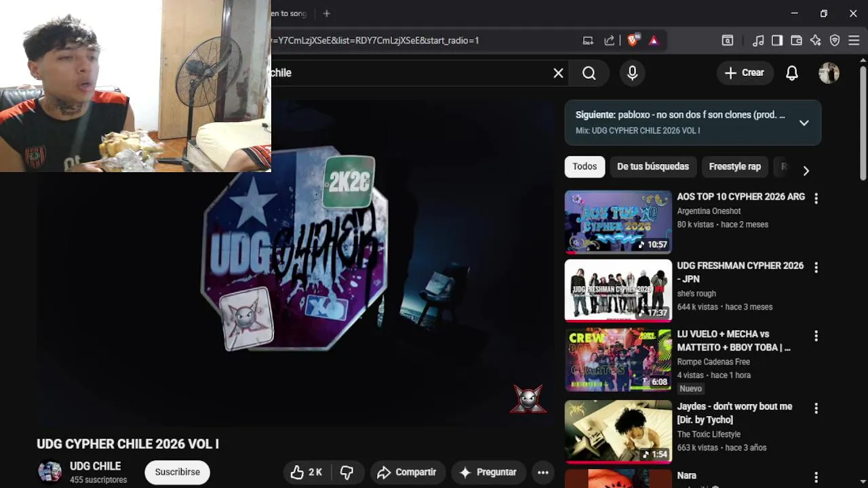Click the Mix: UDG CYPHER CHILE 2026 VOL I text

pos(637,130)
